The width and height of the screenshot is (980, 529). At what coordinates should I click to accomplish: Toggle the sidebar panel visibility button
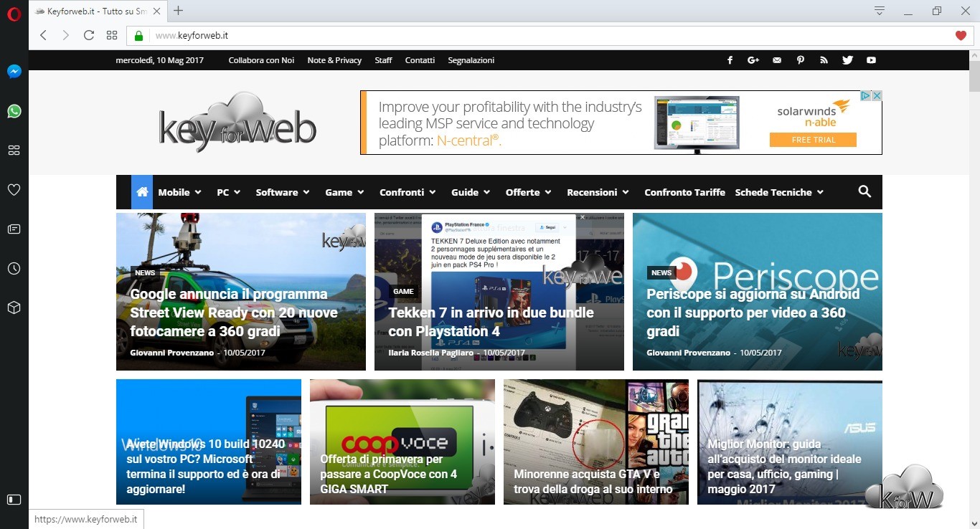[x=14, y=499]
